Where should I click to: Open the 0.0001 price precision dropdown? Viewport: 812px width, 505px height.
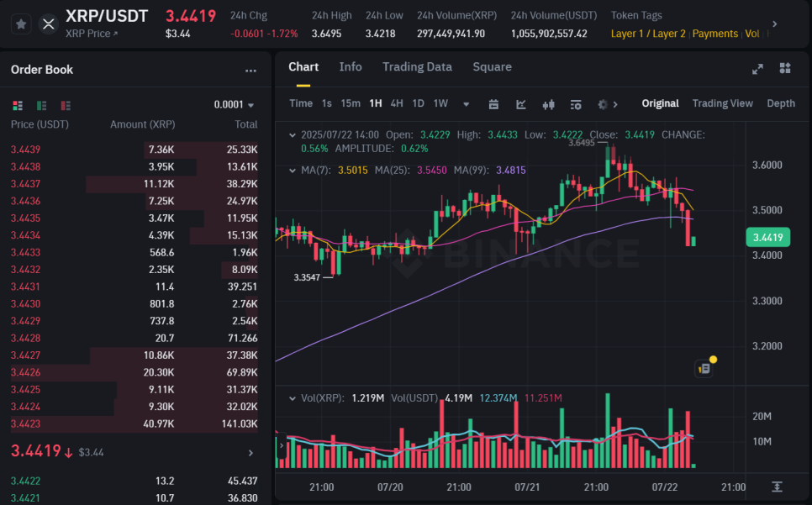pyautogui.click(x=234, y=105)
